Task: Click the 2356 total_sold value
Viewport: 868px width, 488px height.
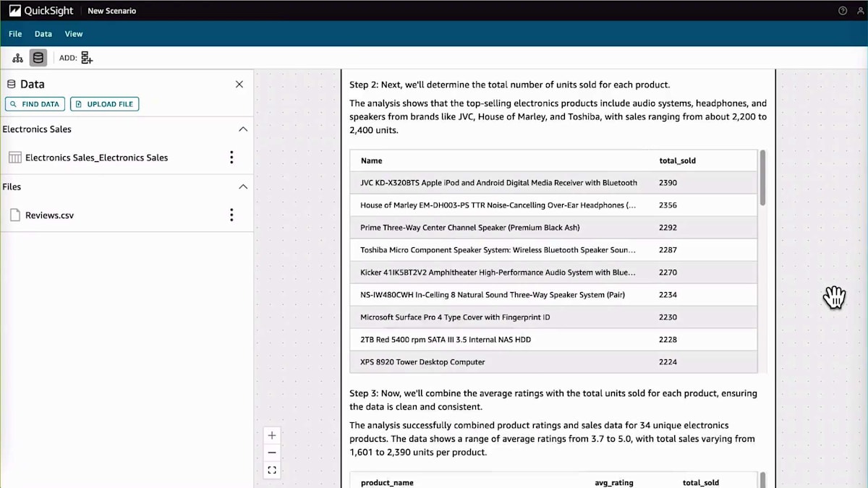Action: [x=668, y=205]
